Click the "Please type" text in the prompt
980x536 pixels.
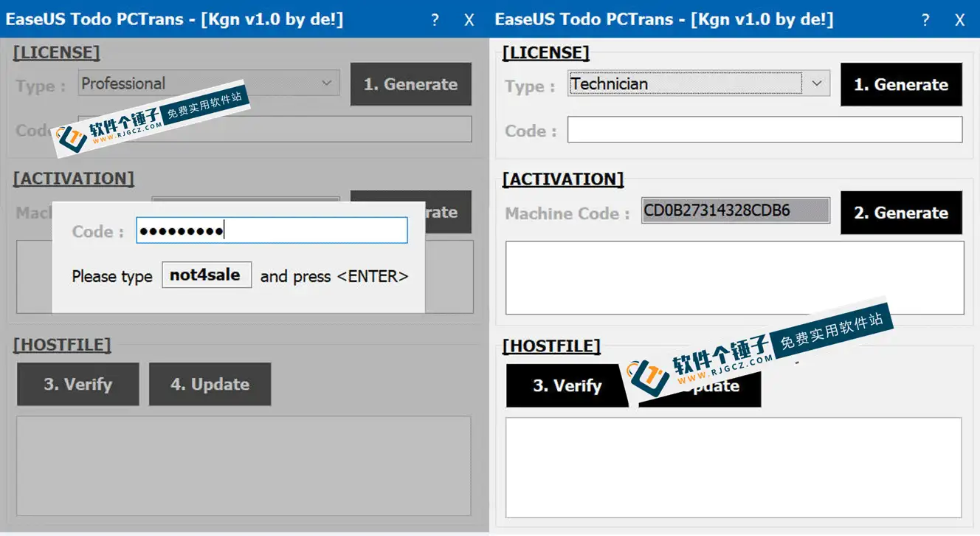[x=112, y=277]
